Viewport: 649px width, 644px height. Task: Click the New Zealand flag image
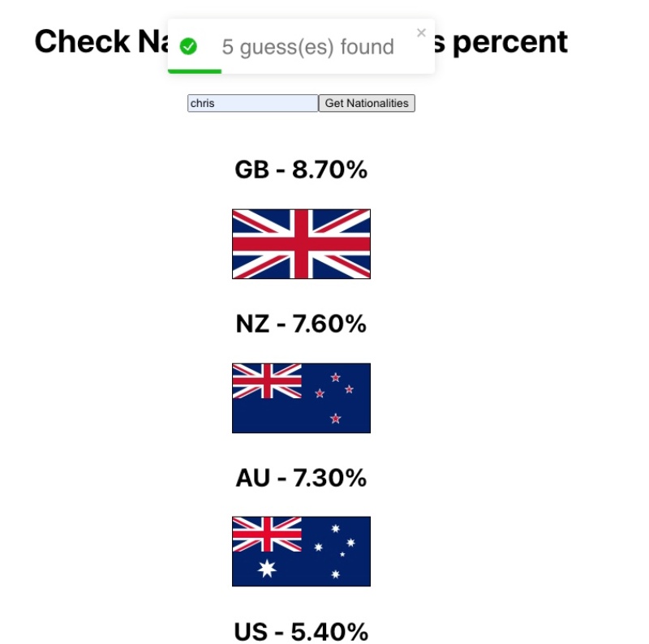coord(301,397)
